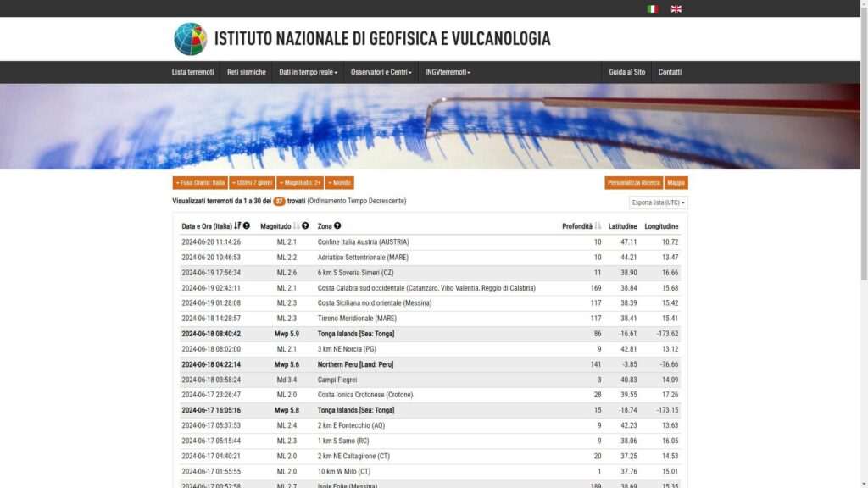Open the Esporta lista (UTC) dropdown
The width and height of the screenshot is (868, 488).
click(659, 203)
